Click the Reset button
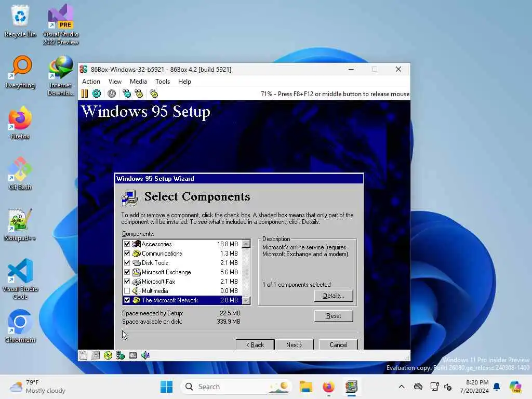Image resolution: width=532 pixels, height=399 pixels. [334, 316]
